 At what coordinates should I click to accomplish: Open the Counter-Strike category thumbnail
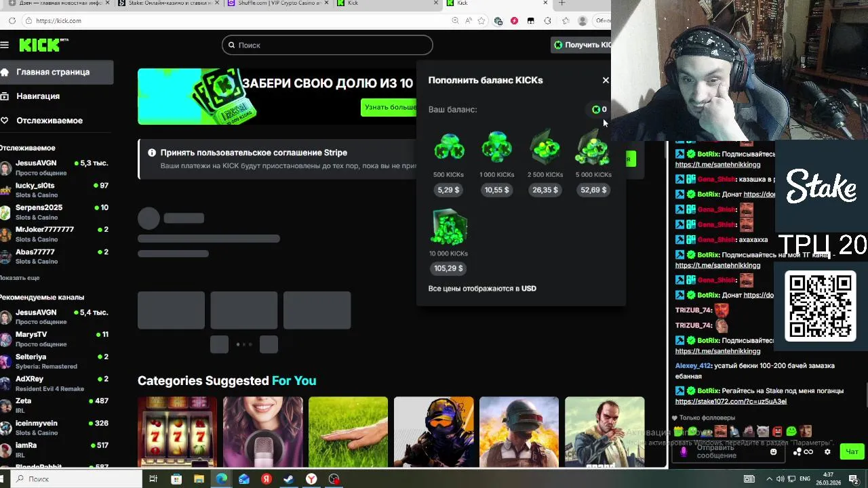433,432
